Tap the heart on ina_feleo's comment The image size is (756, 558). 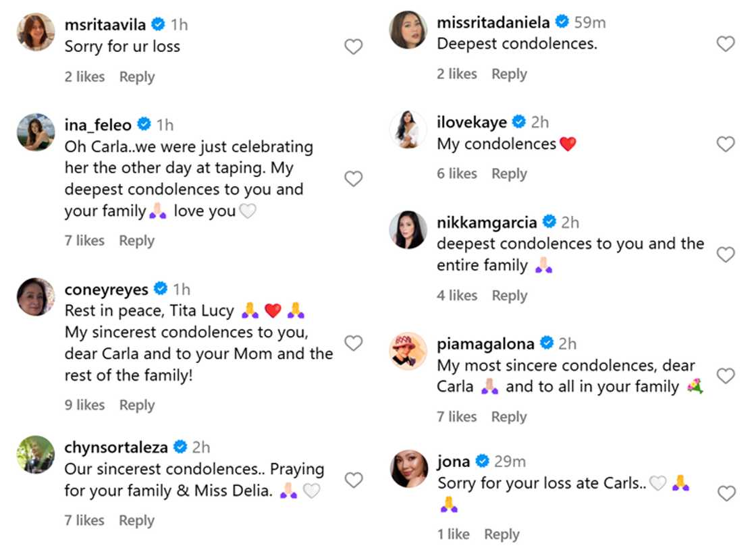[x=354, y=179]
